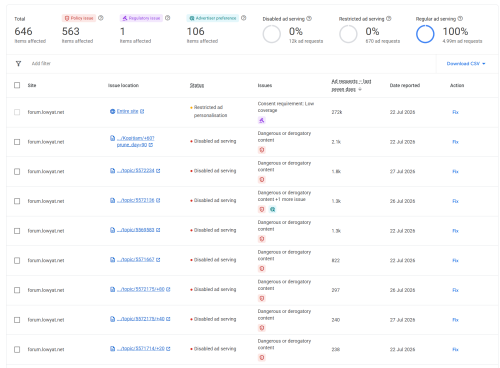Viewport: 500px width, 368px height.
Task: Click help icon beside Advertiser preference chip
Action: coord(244,18)
